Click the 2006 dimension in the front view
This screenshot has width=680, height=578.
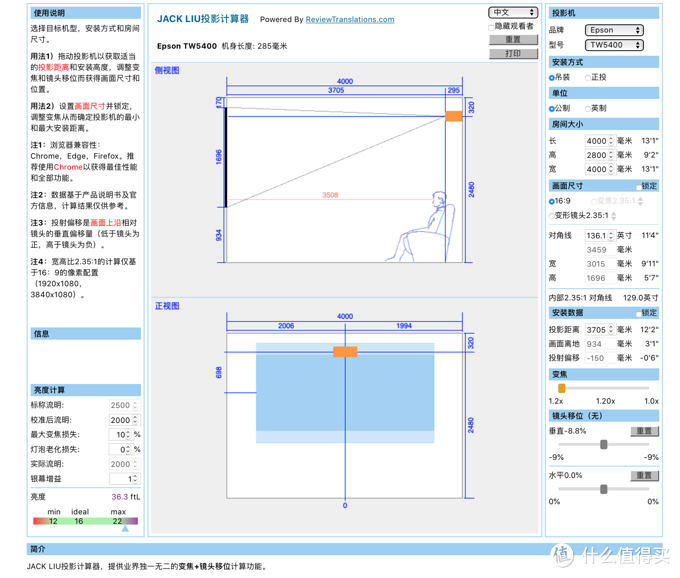point(286,326)
